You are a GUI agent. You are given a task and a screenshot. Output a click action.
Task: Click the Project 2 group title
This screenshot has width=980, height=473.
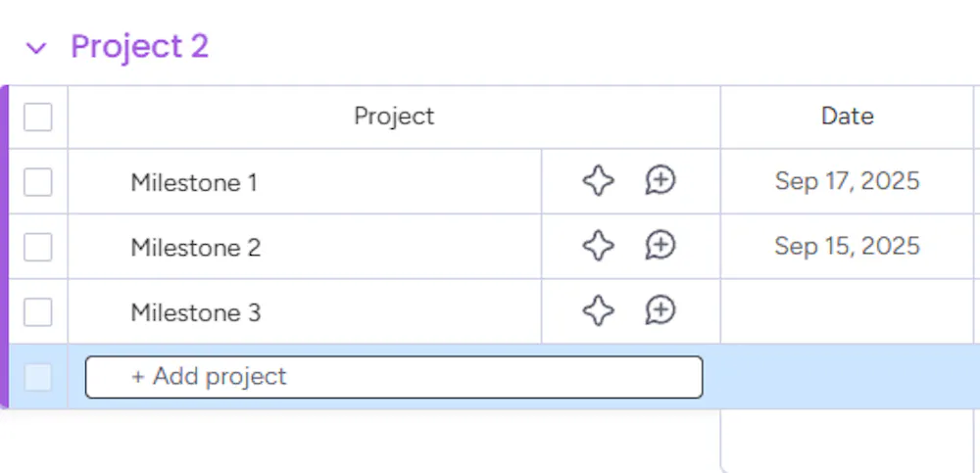pyautogui.click(x=139, y=47)
